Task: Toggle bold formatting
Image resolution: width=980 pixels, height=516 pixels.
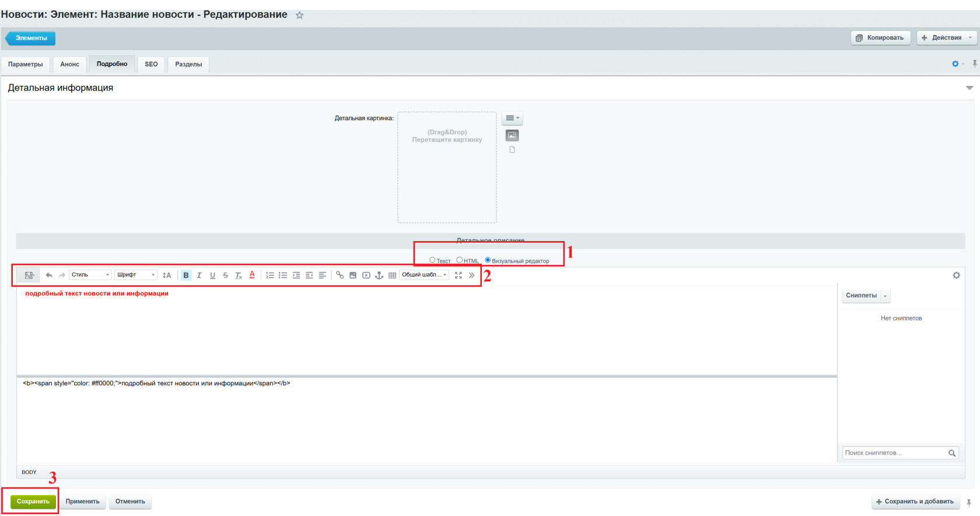Action: click(186, 275)
